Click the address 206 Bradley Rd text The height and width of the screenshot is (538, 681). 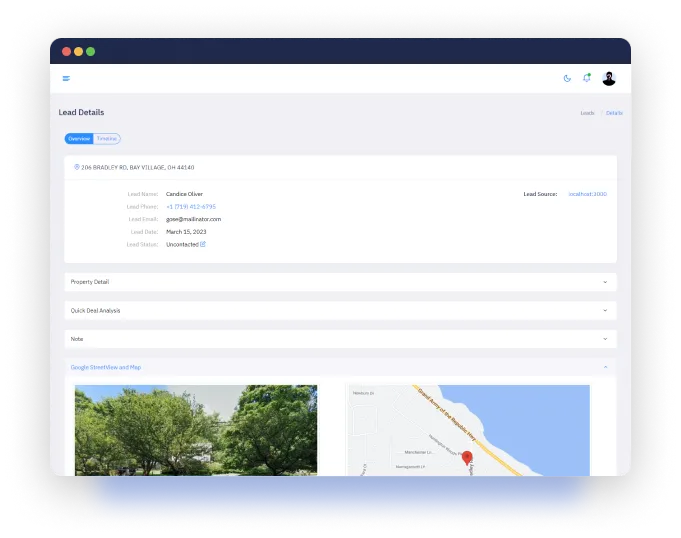[x=138, y=167]
